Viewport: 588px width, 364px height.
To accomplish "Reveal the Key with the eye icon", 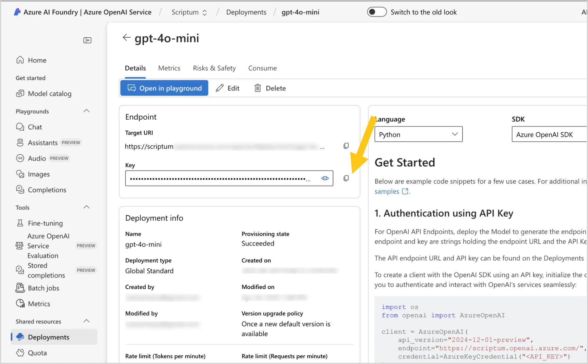I will (x=325, y=178).
